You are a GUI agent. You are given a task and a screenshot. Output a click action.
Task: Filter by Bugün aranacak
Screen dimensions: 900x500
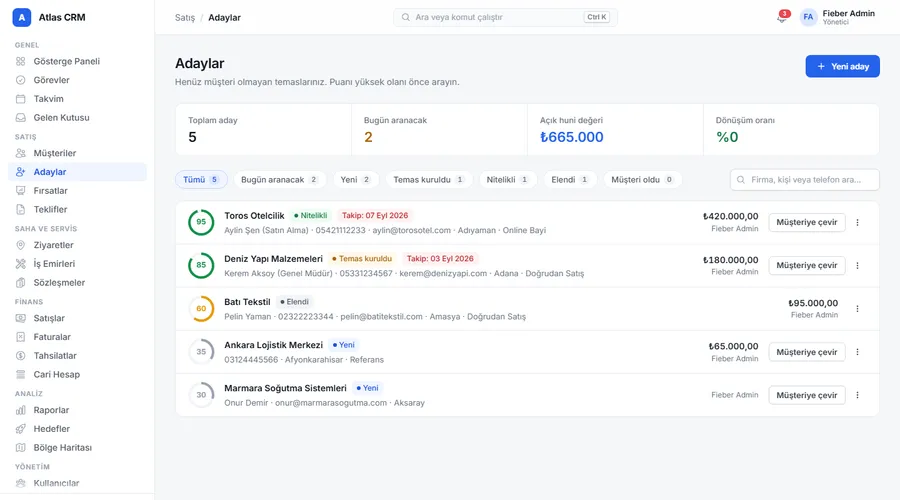[280, 180]
